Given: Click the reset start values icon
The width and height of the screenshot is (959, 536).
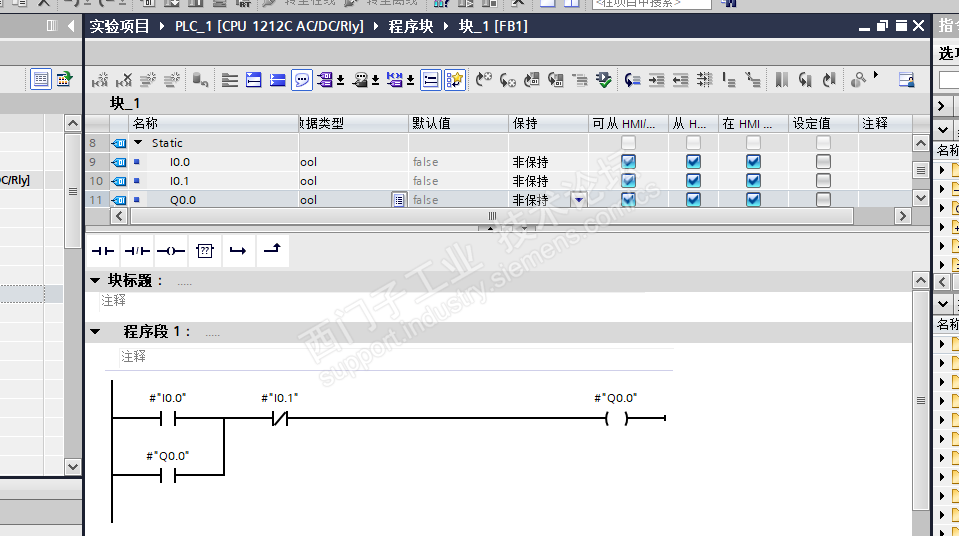Looking at the screenshot, I should point(201,80).
